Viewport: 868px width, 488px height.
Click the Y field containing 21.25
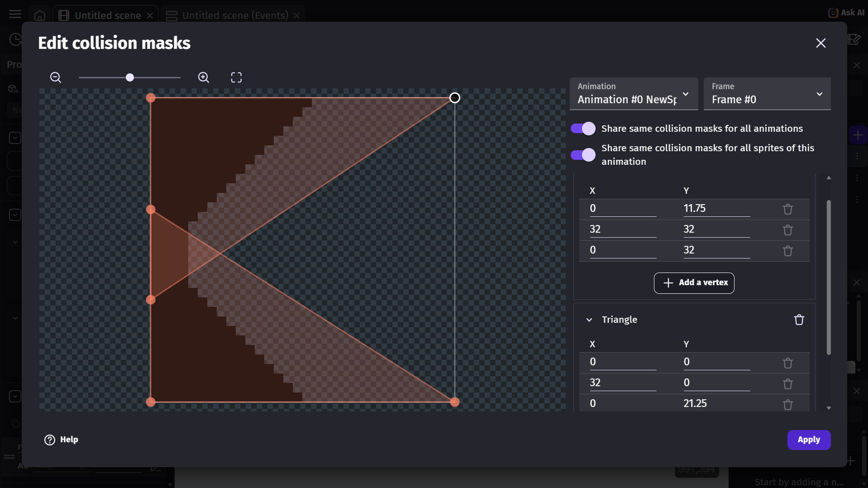click(717, 403)
